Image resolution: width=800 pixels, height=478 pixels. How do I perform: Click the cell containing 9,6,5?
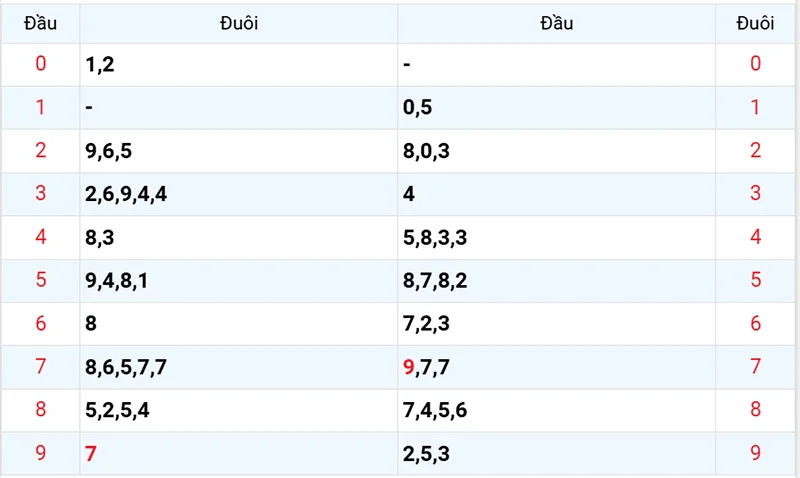110,151
